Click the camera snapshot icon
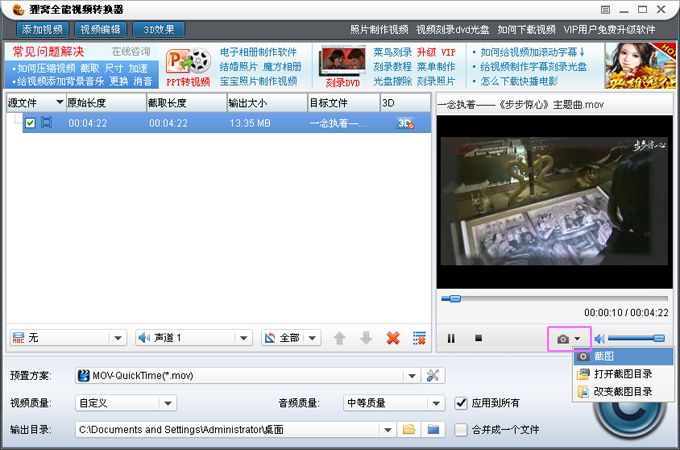Screen dimensions: 680x450 [x=563, y=339]
